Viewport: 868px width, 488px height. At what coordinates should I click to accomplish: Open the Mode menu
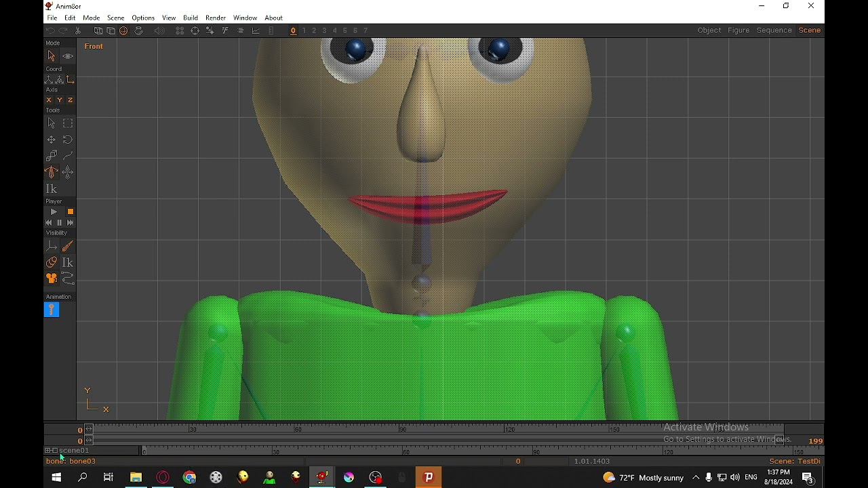92,18
